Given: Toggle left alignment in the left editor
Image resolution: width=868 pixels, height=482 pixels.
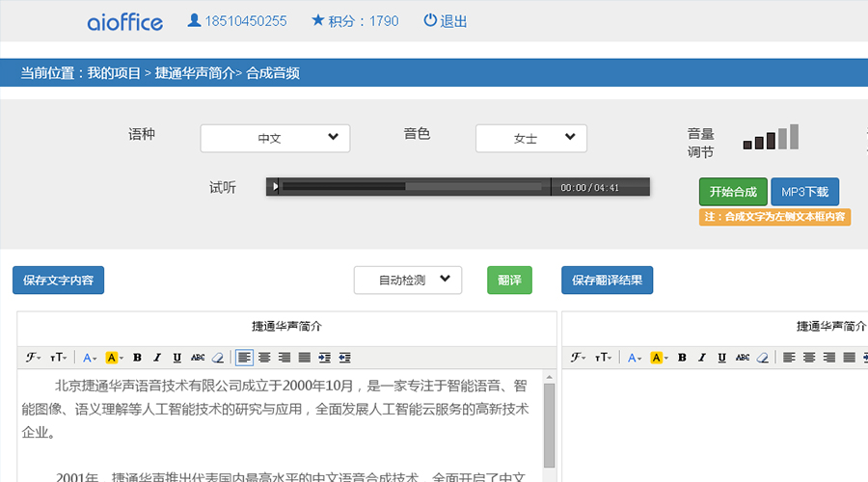Looking at the screenshot, I should (x=244, y=358).
